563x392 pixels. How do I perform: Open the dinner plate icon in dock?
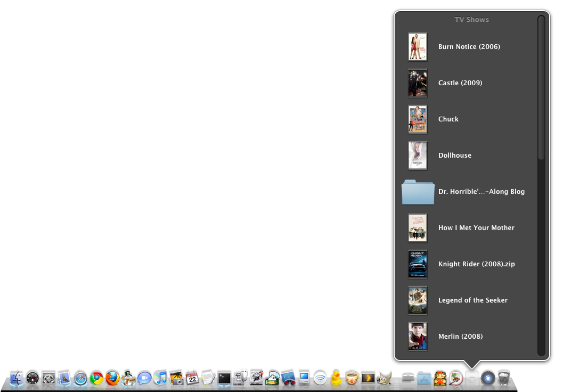click(456, 378)
